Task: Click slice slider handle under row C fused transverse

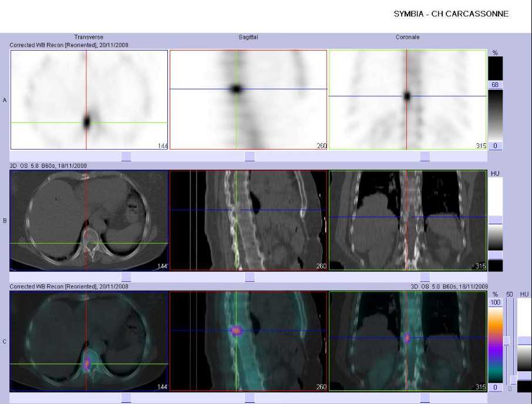Action: click(126, 398)
